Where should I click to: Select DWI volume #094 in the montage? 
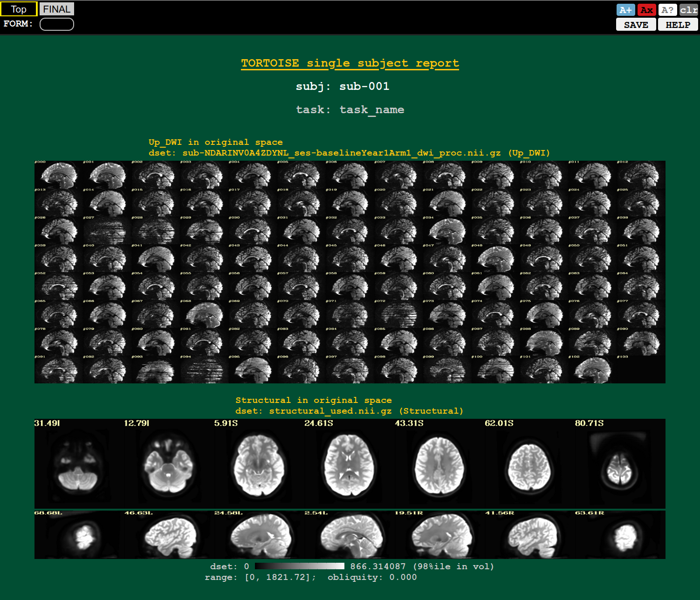point(204,370)
